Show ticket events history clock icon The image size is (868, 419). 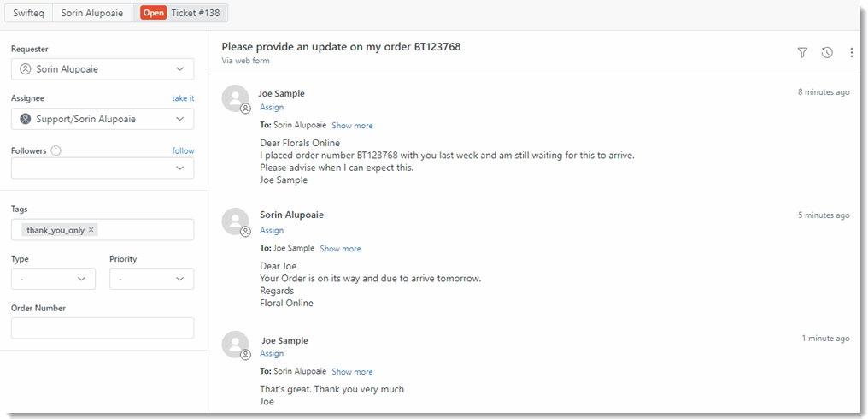tap(827, 53)
